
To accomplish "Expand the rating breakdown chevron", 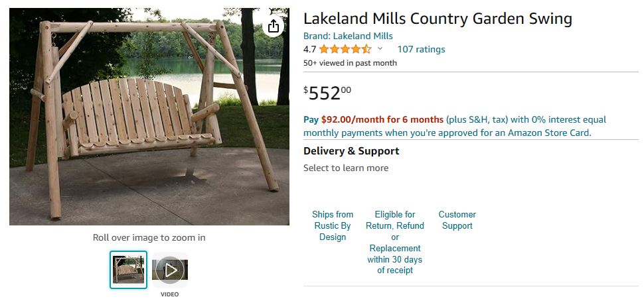I will point(380,49).
